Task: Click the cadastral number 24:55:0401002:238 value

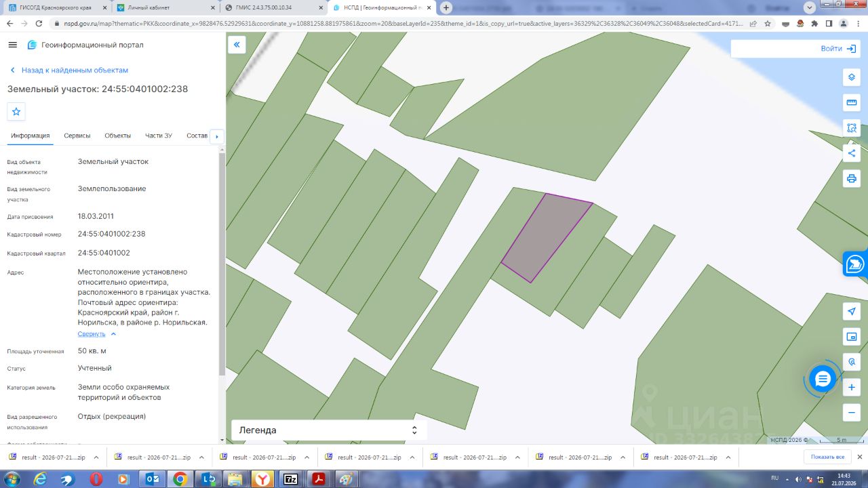Action: (112, 234)
